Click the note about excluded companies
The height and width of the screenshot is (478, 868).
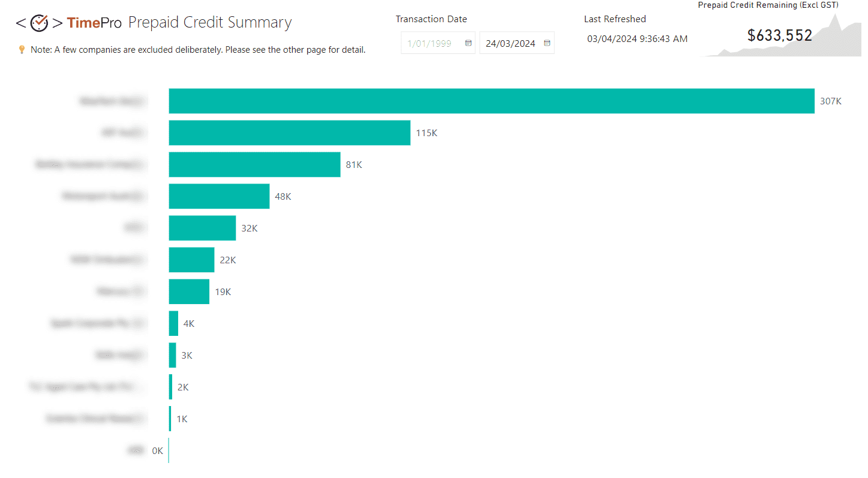(198, 50)
